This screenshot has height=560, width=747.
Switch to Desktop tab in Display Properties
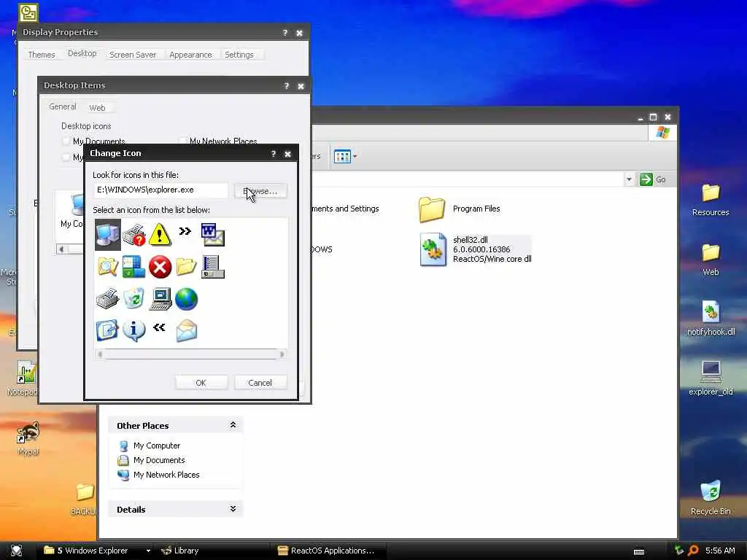82,53
